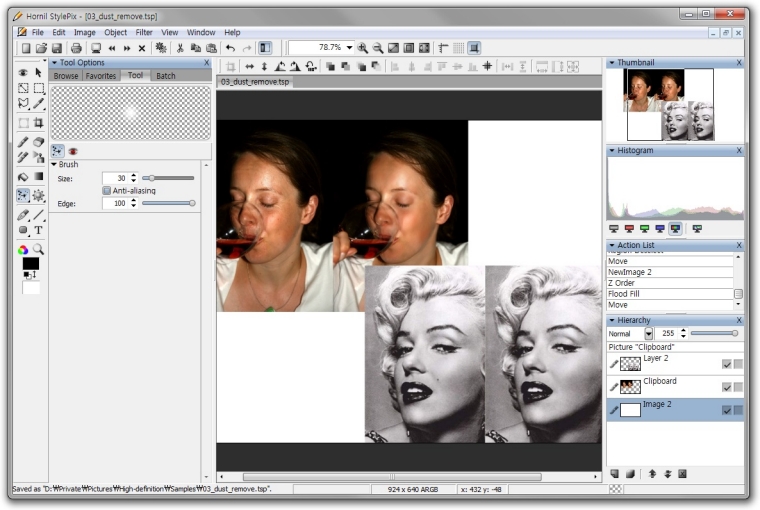Image resolution: width=760 pixels, height=510 pixels.
Task: Pick the Eraser tool
Action: tap(39, 142)
